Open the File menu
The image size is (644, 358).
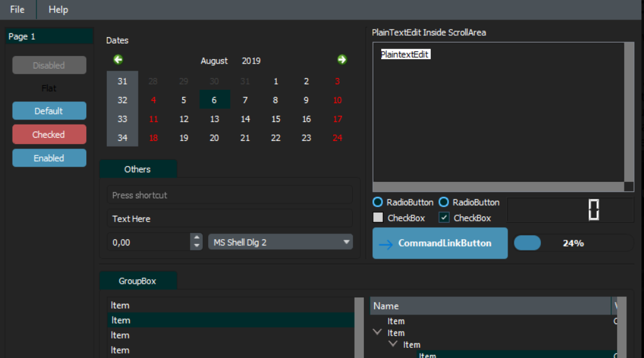coord(17,9)
